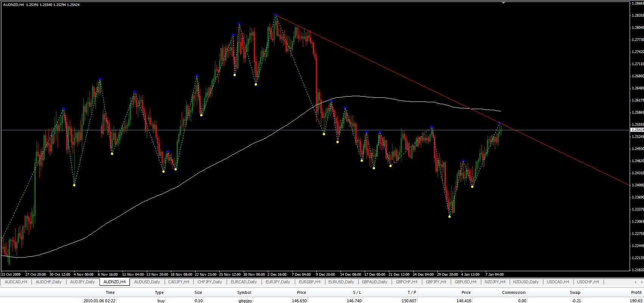The image size is (644, 303).
Task: Click the Commission column header
Action: coord(513,292)
